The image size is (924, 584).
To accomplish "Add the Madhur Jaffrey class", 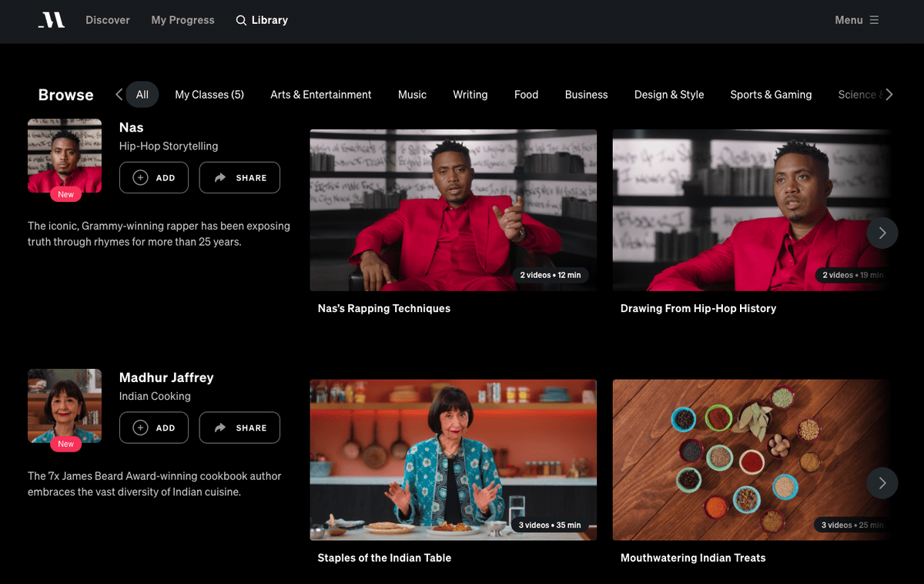I will coord(154,428).
